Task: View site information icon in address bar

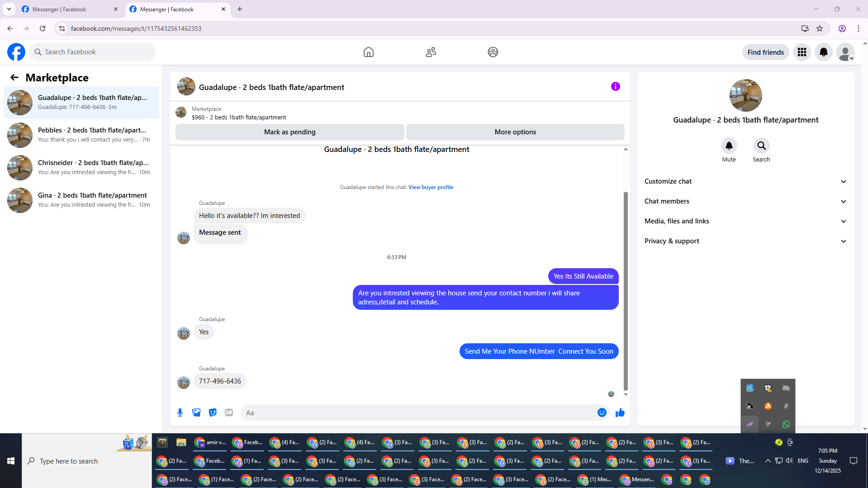Action: pos(62,28)
